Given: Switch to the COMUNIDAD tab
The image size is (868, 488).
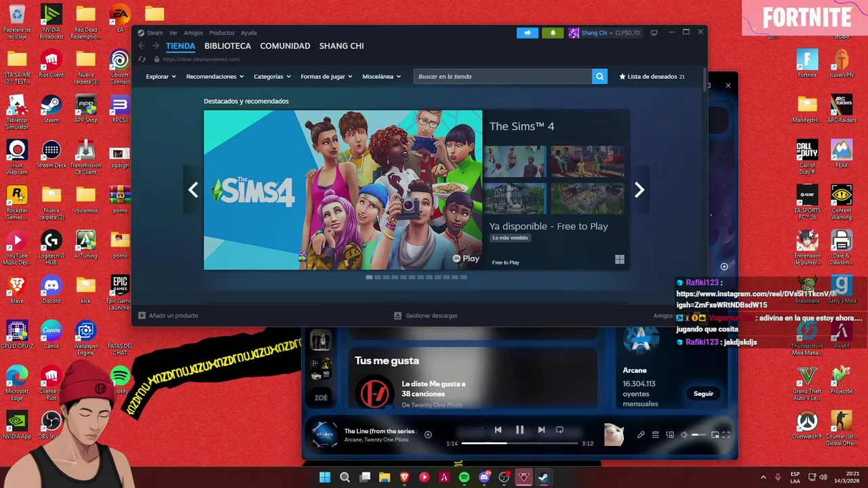Looking at the screenshot, I should [x=285, y=46].
